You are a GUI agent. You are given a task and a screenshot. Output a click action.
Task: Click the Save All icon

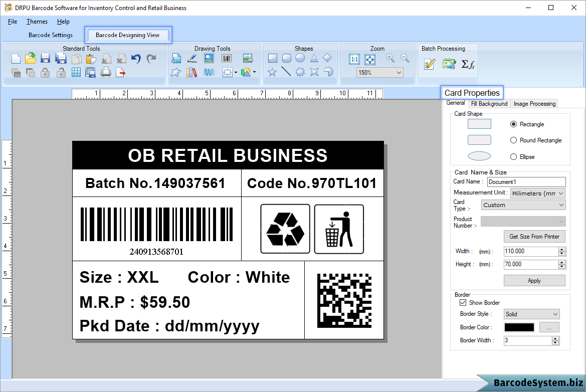(61, 59)
